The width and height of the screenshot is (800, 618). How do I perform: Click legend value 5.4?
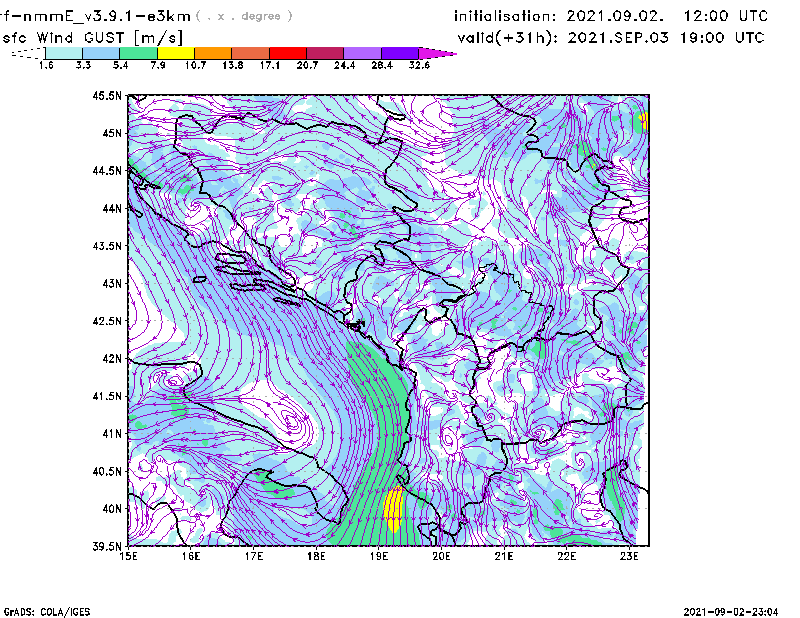click(x=120, y=65)
